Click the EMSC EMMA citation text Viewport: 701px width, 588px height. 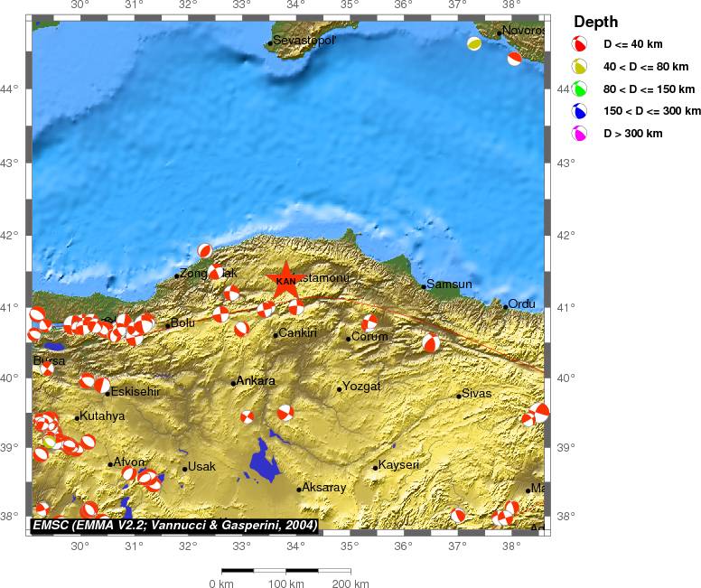tap(174, 524)
